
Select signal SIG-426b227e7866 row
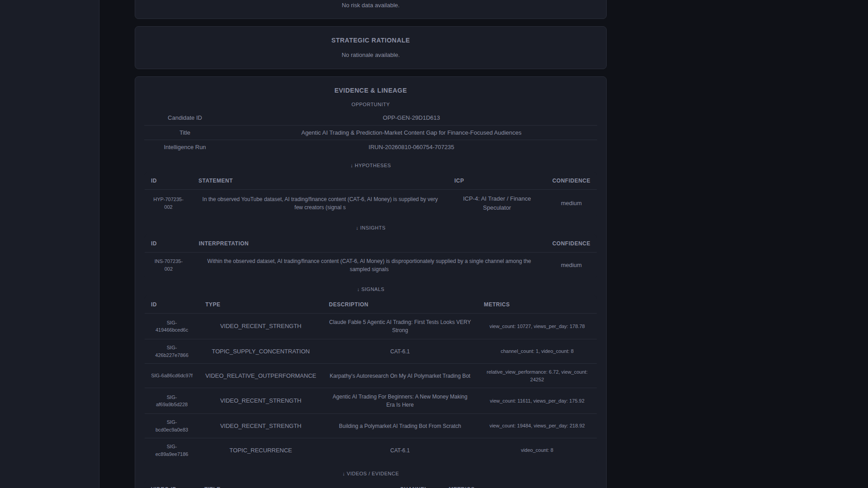click(370, 352)
